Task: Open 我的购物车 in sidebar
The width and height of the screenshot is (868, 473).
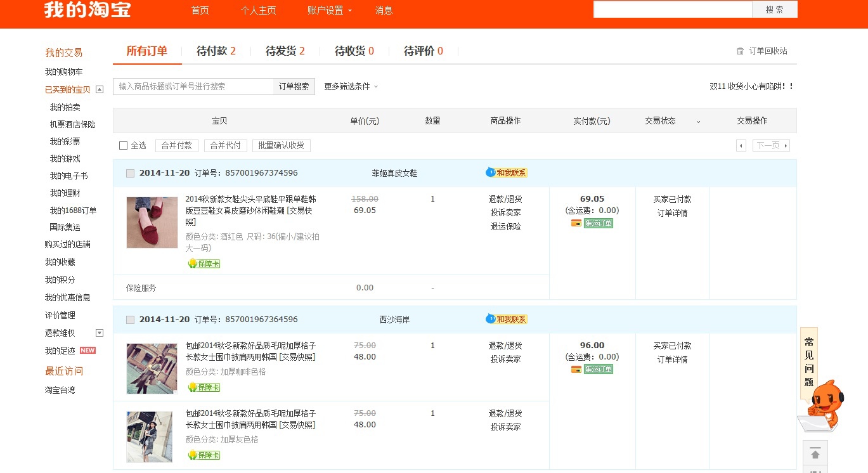Action: [63, 72]
